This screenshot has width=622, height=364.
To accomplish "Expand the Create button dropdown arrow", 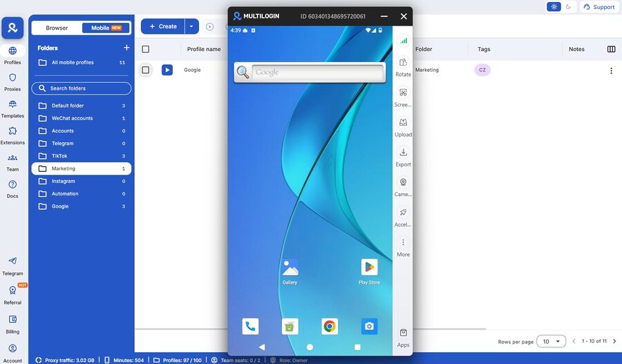I will click(191, 27).
